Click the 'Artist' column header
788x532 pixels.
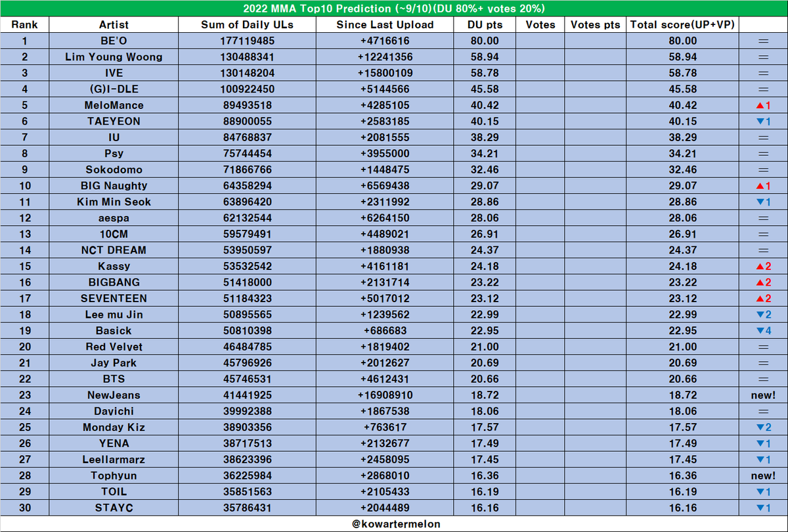pos(114,25)
